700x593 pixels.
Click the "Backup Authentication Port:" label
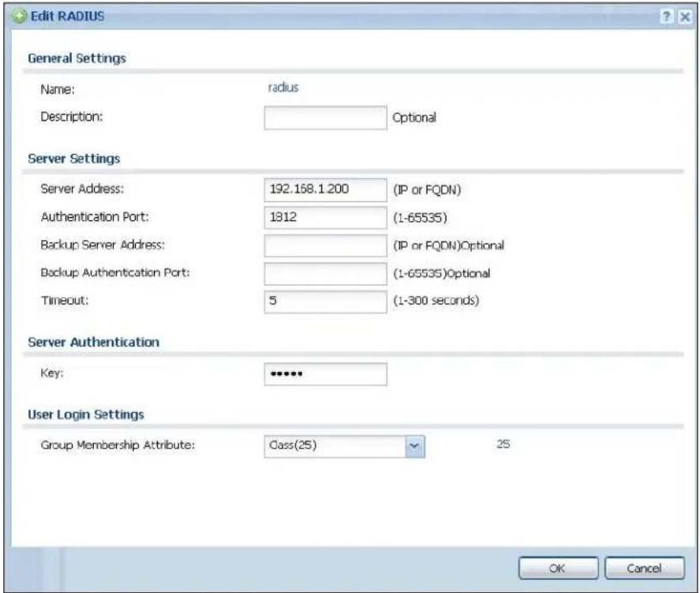(x=115, y=272)
